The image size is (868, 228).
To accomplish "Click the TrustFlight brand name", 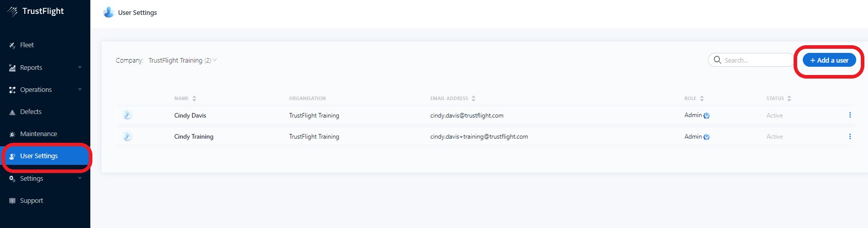I will (43, 11).
